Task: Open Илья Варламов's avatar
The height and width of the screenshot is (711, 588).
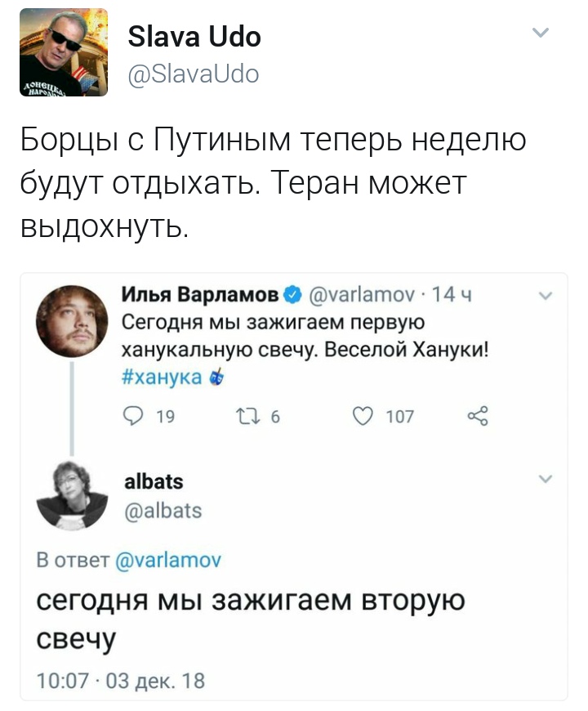Action: pyautogui.click(x=72, y=320)
